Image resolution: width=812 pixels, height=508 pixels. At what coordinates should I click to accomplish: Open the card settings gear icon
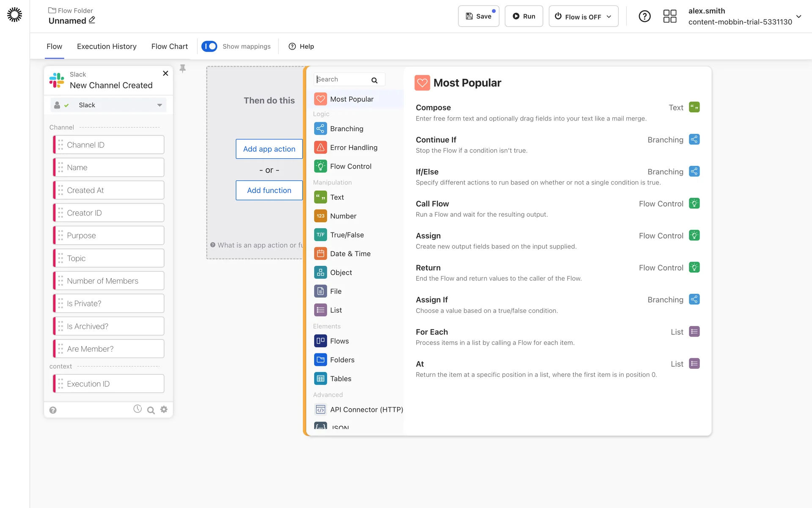164,409
